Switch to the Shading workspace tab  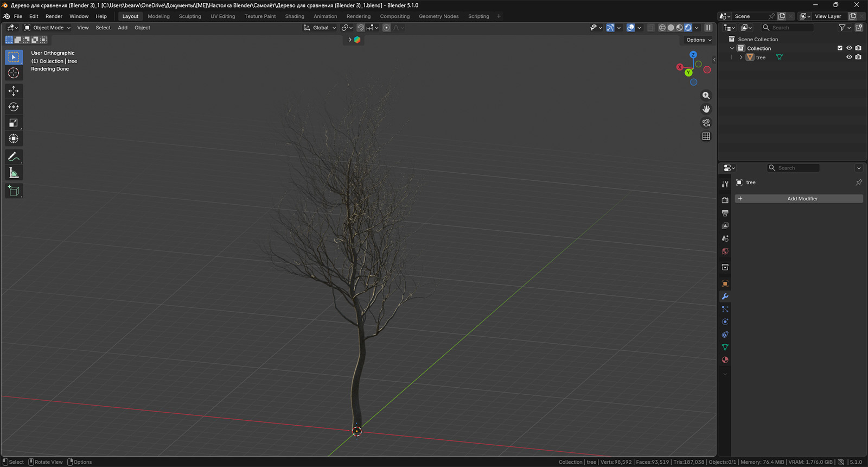coord(295,16)
